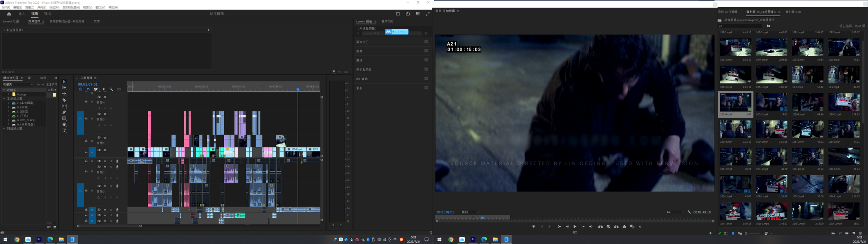The width and height of the screenshot is (868, 244).
Task: Click the Button Editor plus icon
Action: (710, 233)
